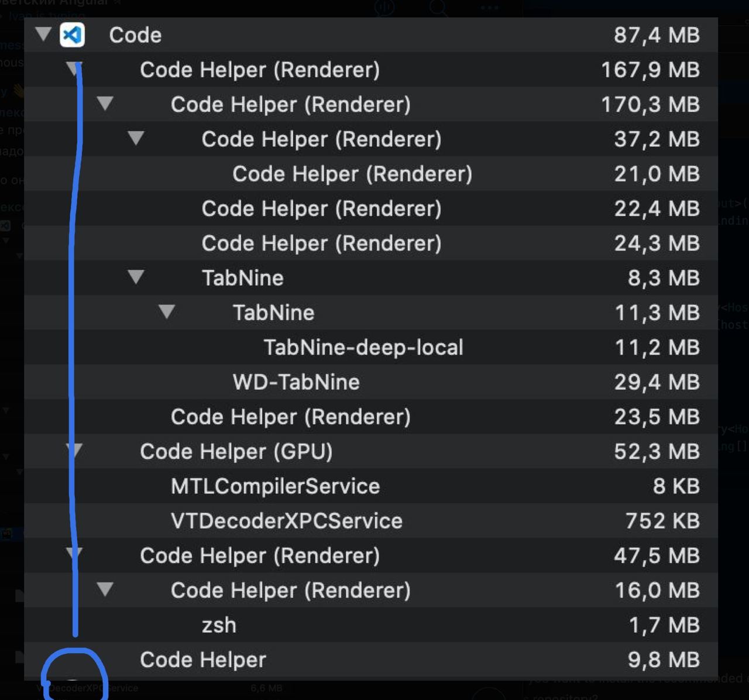Select the zsh process
This screenshot has width=749, height=700.
219,625
